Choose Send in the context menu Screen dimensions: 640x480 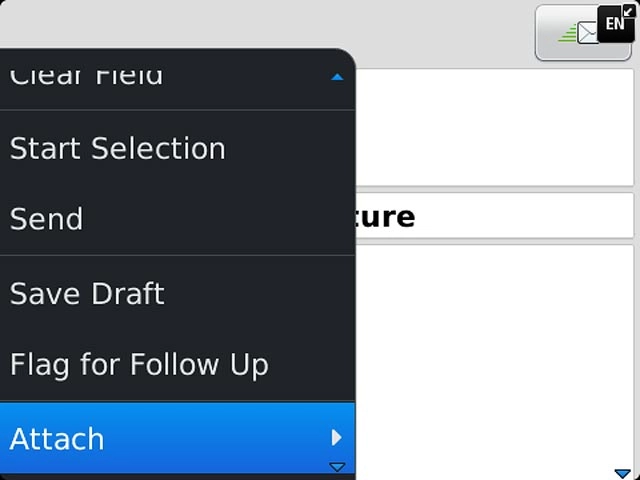tap(46, 219)
